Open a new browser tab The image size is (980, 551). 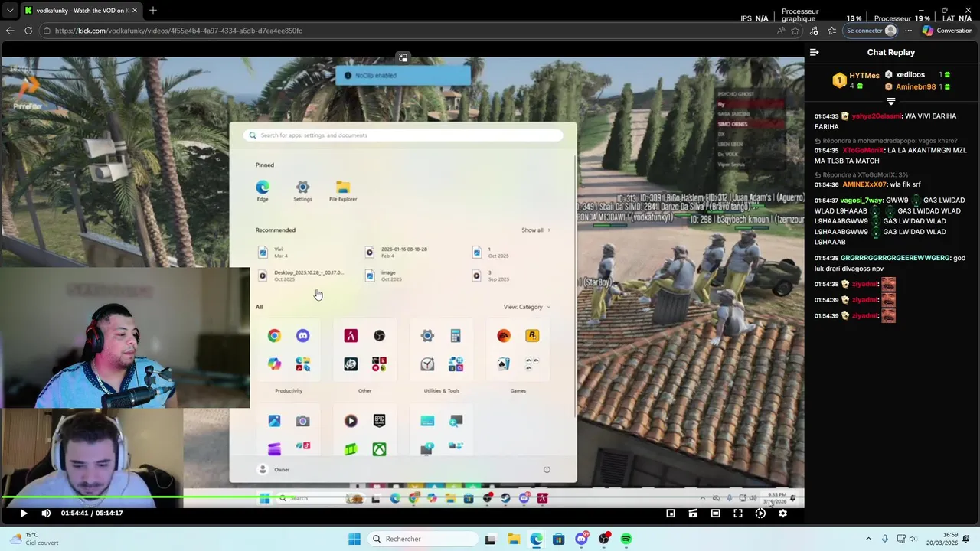[x=153, y=11]
